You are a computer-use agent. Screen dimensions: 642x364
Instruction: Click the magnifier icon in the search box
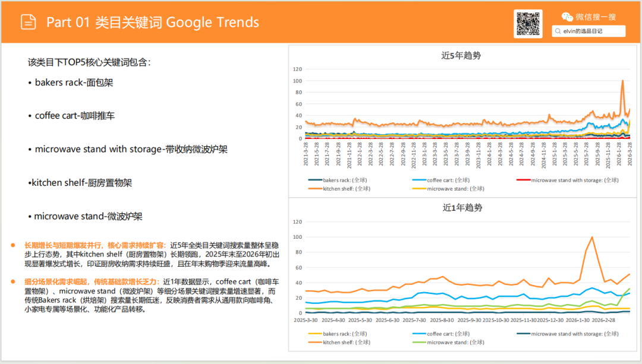[x=558, y=31]
